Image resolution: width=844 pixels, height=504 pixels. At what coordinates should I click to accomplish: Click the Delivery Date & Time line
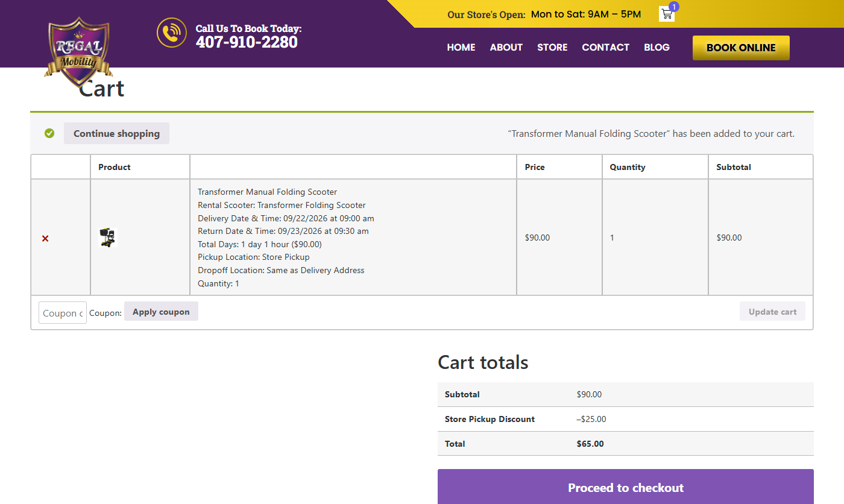286,218
